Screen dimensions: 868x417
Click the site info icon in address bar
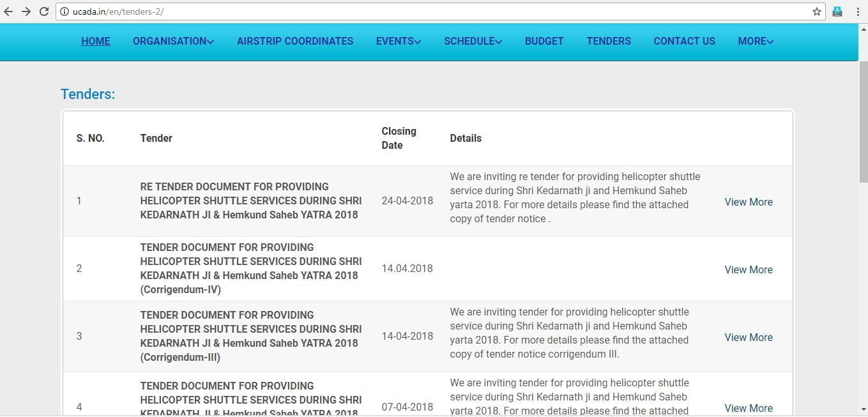[65, 11]
